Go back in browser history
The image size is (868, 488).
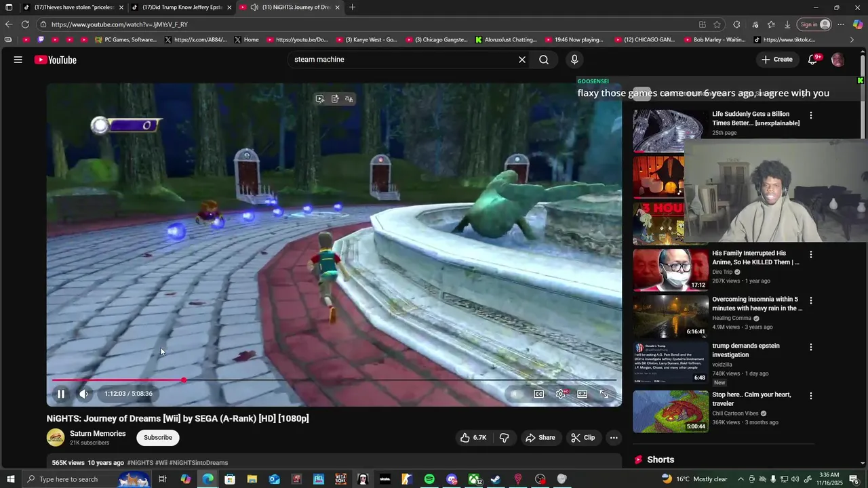[x=9, y=24]
